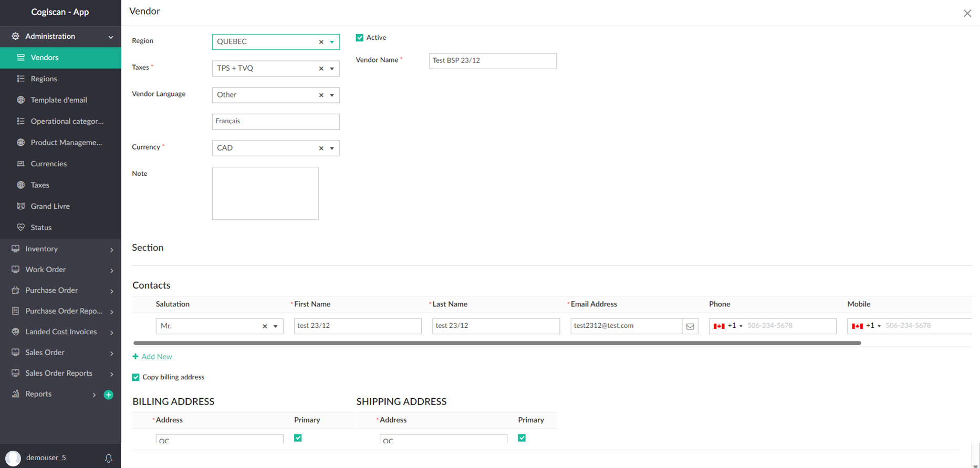This screenshot has height=468, width=980.
Task: Click the contacts horizontal scrollbar
Action: 497,343
